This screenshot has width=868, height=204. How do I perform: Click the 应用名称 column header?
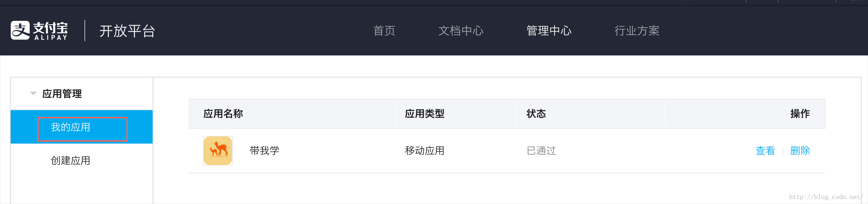pos(223,114)
